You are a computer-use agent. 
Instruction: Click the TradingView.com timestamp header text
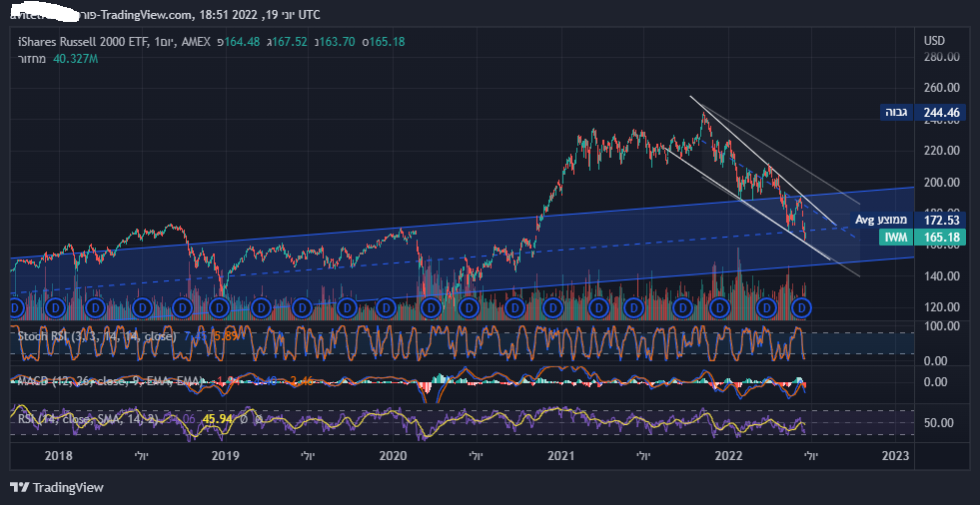165,14
